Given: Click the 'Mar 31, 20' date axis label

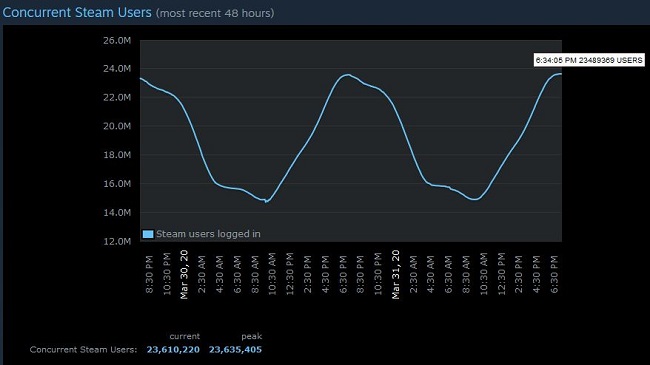Looking at the screenshot, I should coord(395,275).
